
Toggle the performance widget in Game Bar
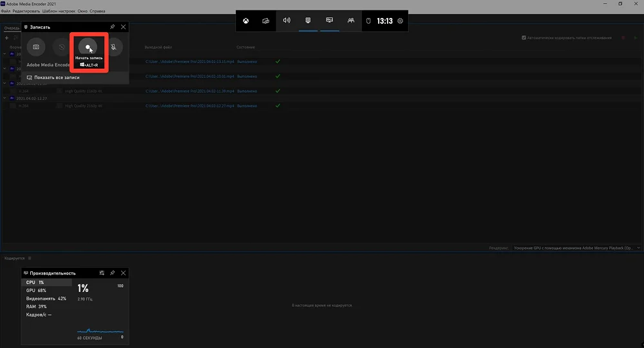point(330,21)
